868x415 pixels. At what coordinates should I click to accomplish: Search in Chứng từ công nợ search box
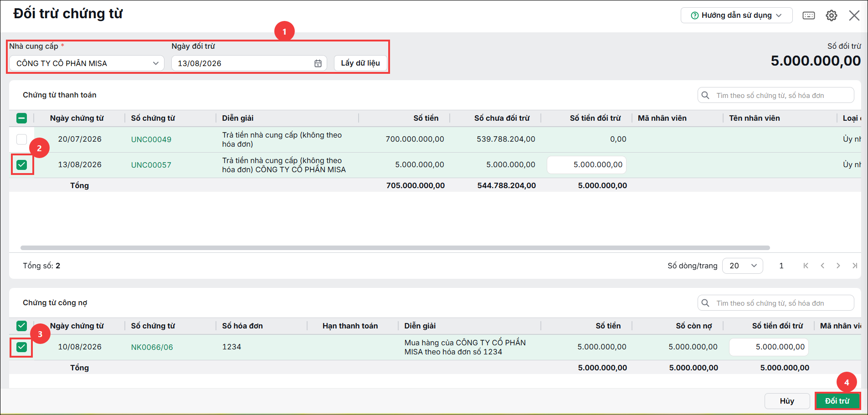tap(776, 303)
